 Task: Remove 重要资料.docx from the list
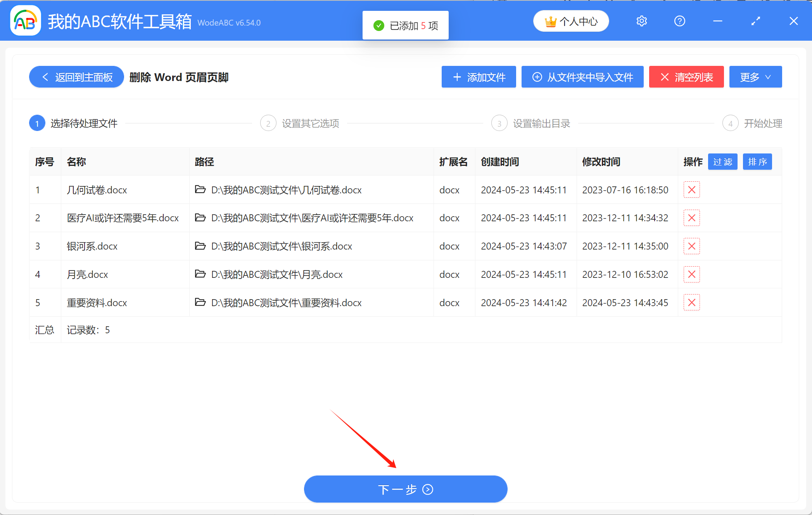point(691,303)
